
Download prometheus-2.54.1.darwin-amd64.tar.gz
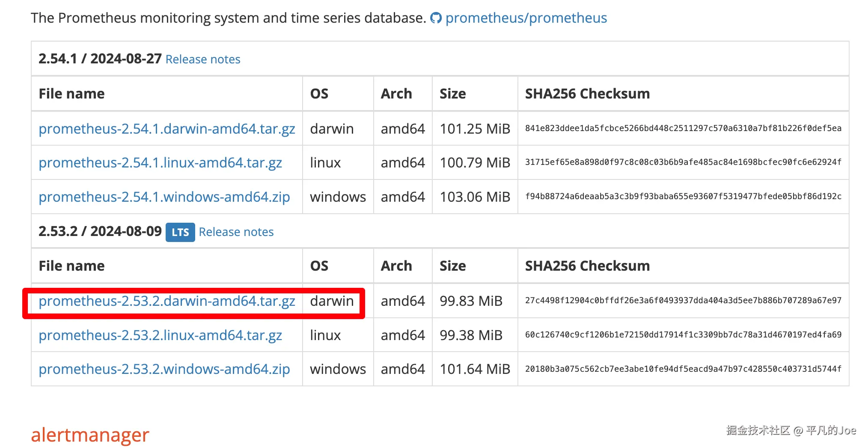(166, 128)
